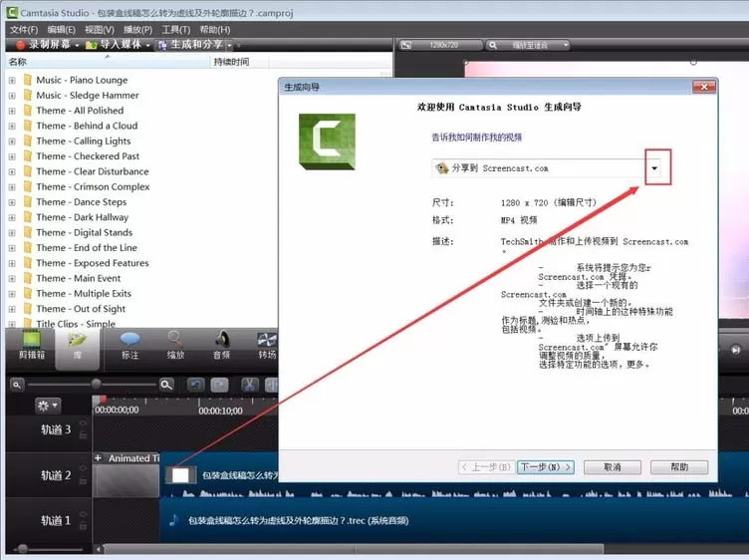
Task: Open the timeline gear settings dropdown
Action: tap(47, 406)
